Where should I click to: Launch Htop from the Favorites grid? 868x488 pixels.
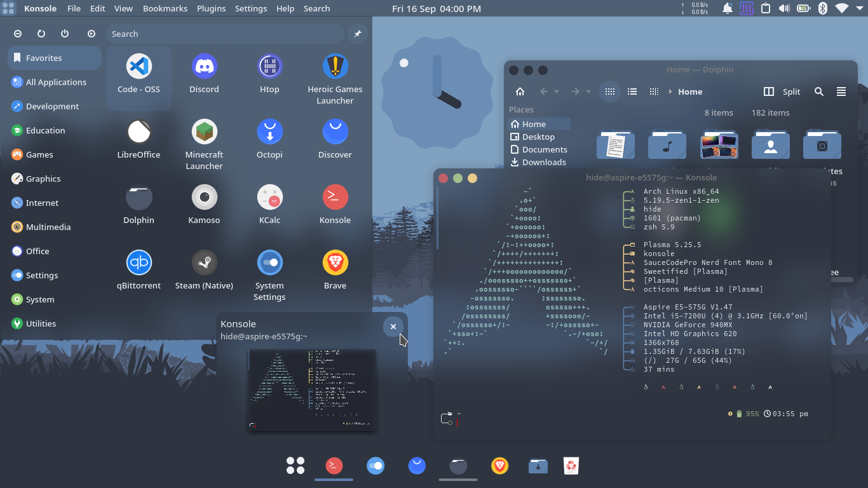(x=269, y=72)
